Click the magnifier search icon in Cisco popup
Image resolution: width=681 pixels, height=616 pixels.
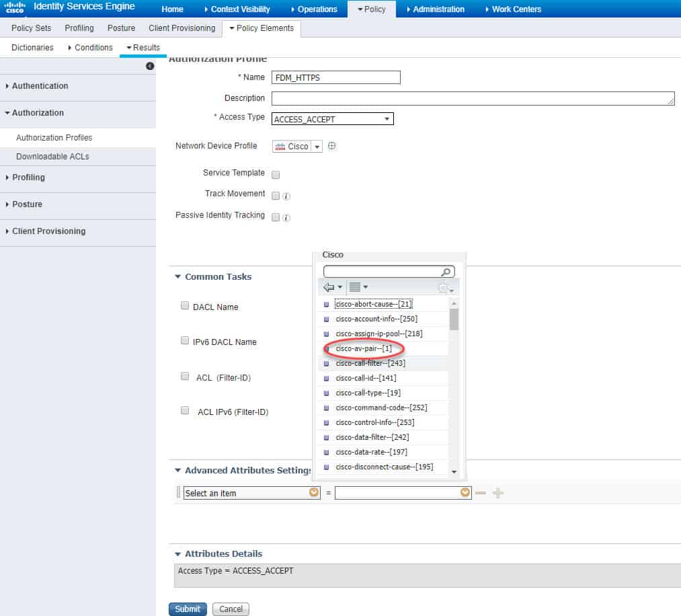coord(446,272)
